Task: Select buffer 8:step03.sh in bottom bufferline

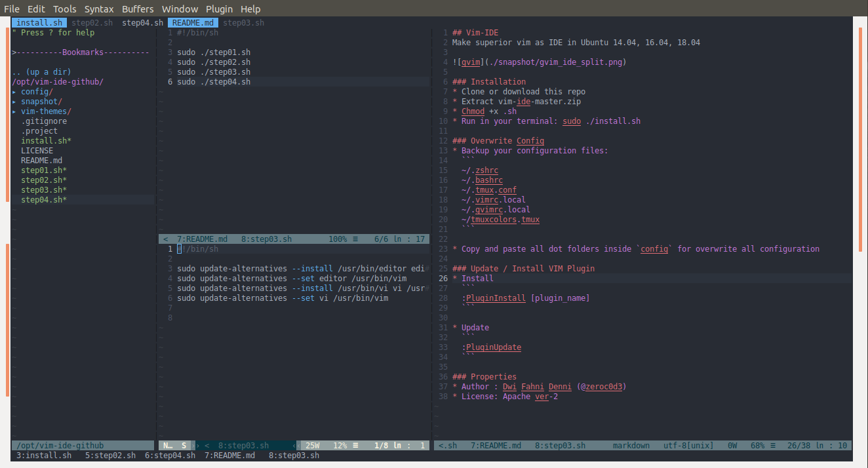Action: [x=294, y=455]
